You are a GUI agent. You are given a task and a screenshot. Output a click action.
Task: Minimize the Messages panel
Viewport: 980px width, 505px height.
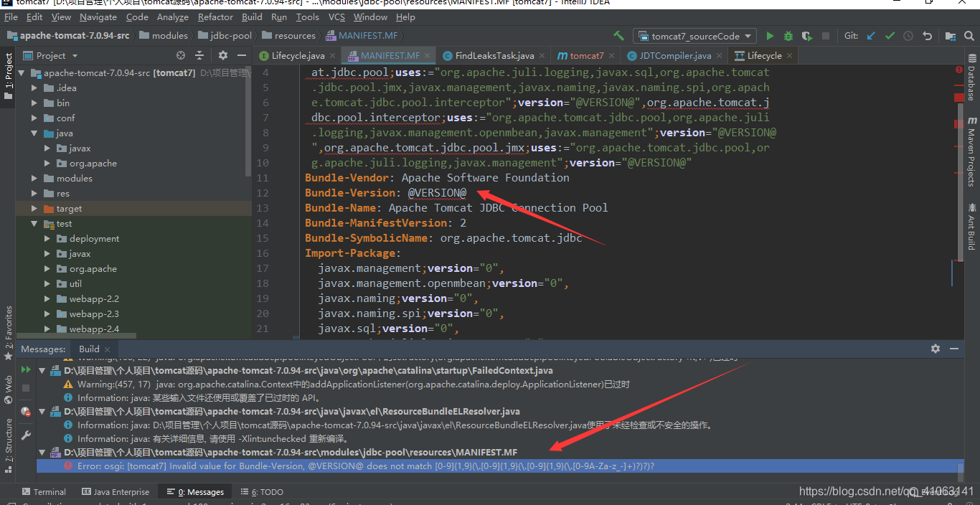[x=954, y=349]
